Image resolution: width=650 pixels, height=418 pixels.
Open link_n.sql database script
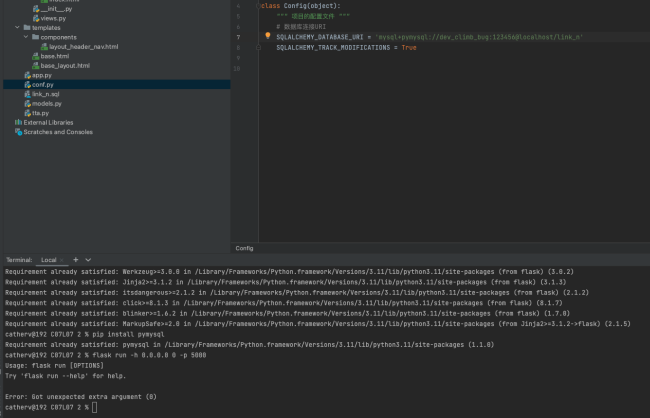[x=46, y=94]
